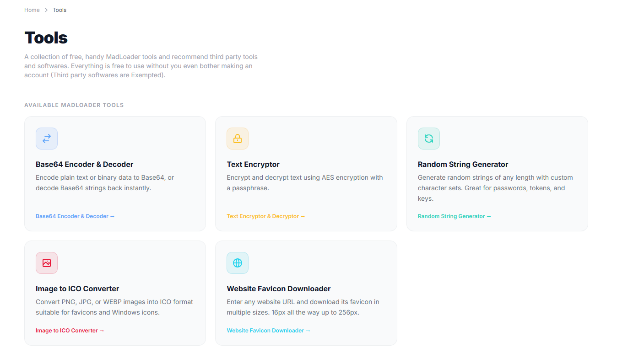Click the arrow in the Favicon Downloader link
The width and height of the screenshot is (644, 353).
point(308,330)
